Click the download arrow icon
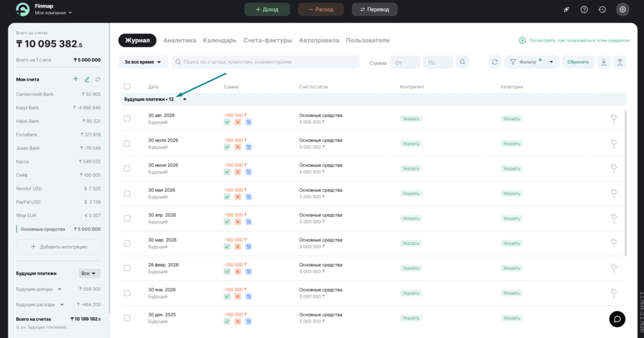Viewport: 644px width, 338px height. pyautogui.click(x=604, y=62)
